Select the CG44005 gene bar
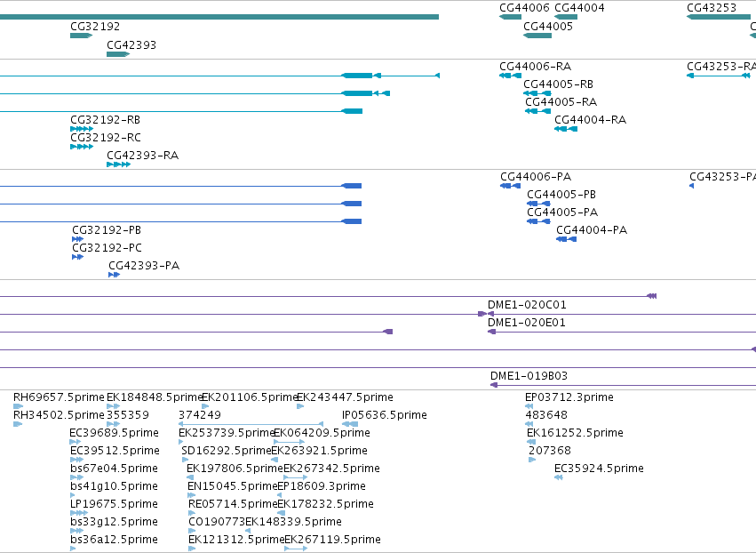756x553 pixels. [537, 36]
